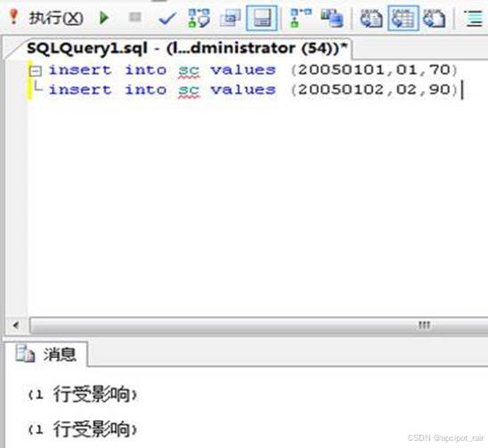Viewport: 488px width, 448px height.
Task: Toggle Include Client Statistics icon
Action: [332, 18]
